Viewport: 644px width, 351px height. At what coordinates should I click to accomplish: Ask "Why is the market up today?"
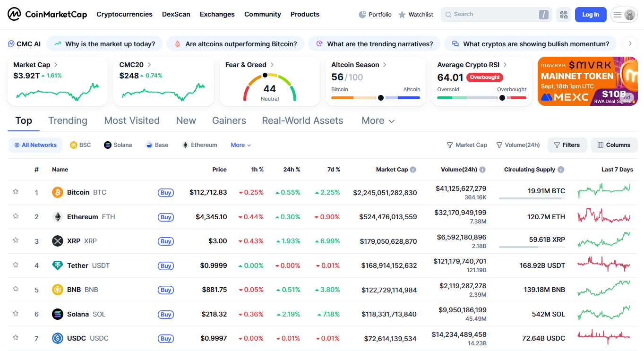[x=104, y=44]
